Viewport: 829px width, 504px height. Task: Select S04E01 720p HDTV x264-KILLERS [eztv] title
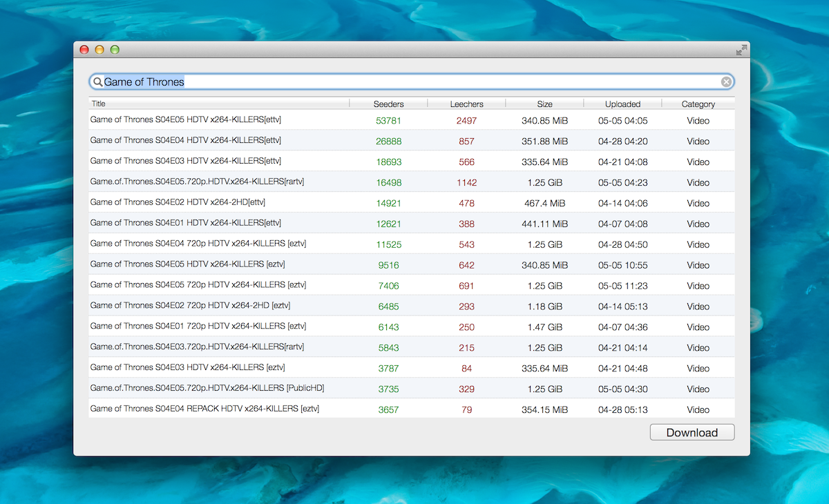click(x=198, y=327)
